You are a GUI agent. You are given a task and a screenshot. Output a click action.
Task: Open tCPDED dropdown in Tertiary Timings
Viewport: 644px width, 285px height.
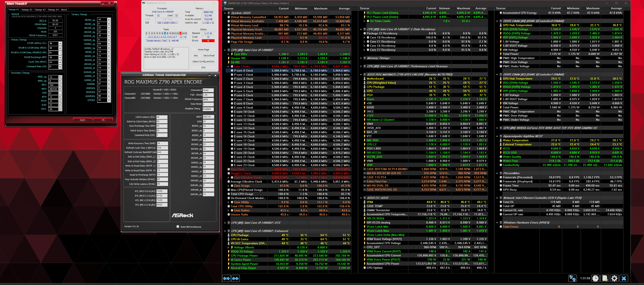(109, 100)
